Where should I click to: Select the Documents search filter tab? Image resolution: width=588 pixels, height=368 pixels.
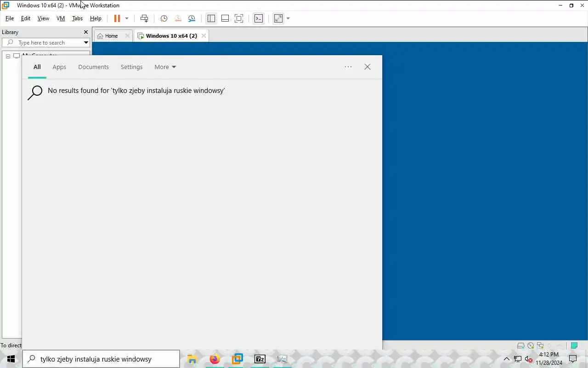[93, 67]
